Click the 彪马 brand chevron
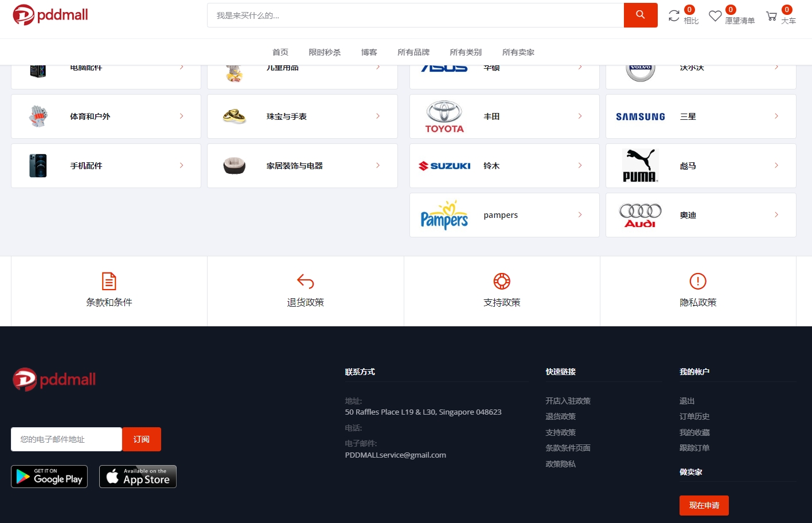The image size is (812, 523). pos(776,166)
